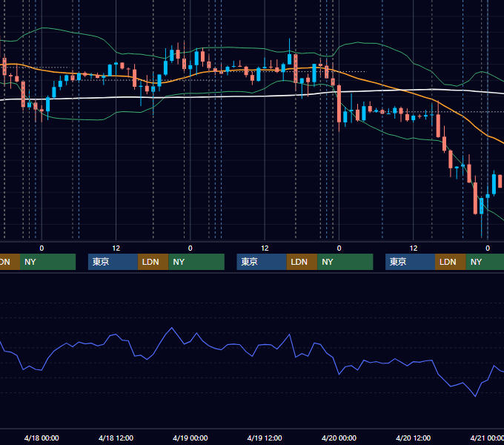Click hour label 12 above 4/19 12:00
This screenshot has width=504, height=445.
[265, 248]
